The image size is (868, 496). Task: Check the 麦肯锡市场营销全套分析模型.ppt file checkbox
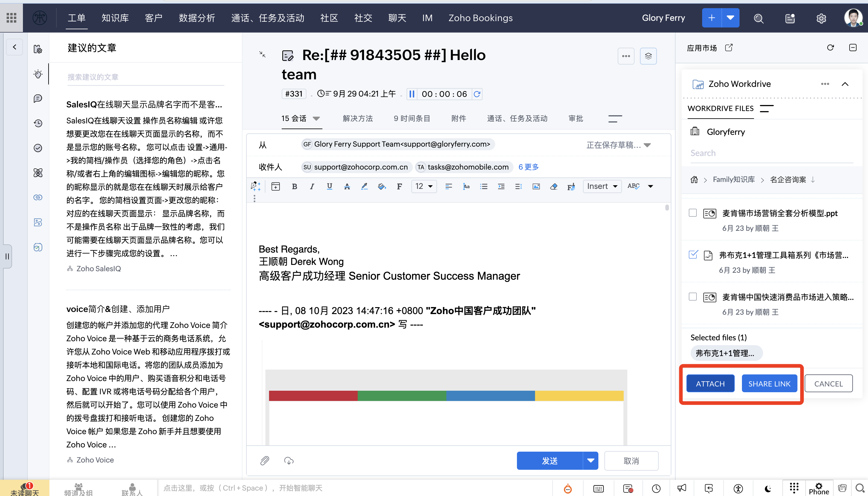692,213
